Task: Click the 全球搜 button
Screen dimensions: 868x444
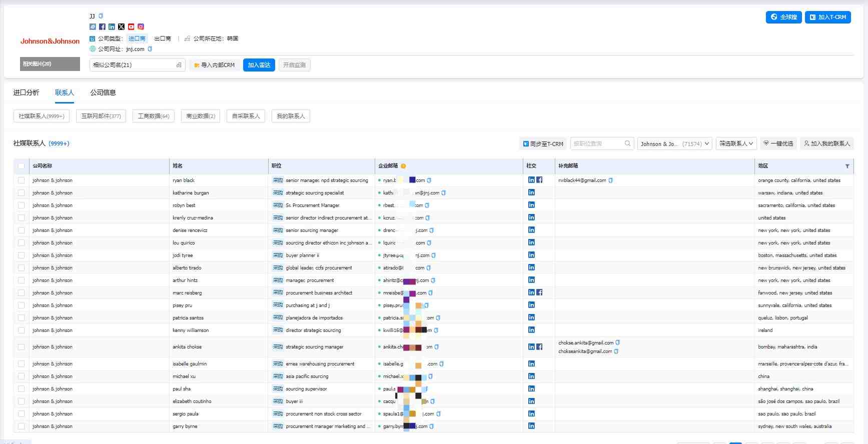Action: pyautogui.click(x=783, y=17)
